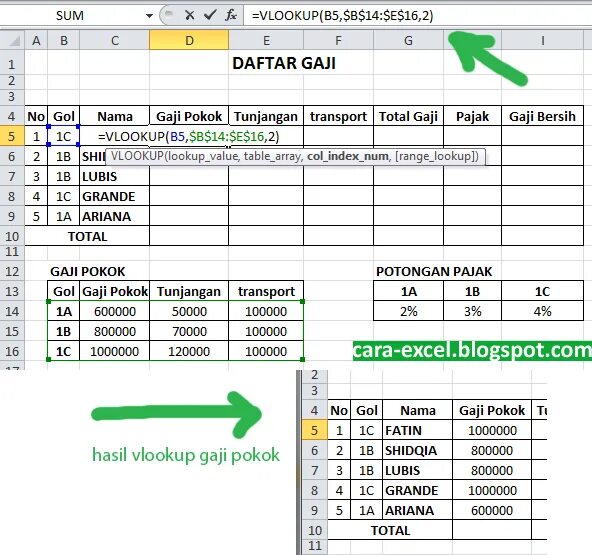
Task: Click the Select All corner triangle
Action: pyautogui.click(x=13, y=40)
